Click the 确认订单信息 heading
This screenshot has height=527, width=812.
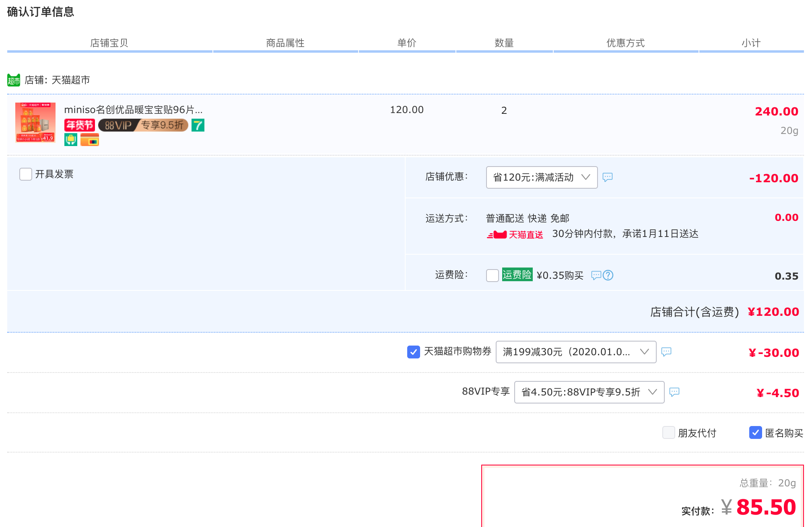[41, 12]
